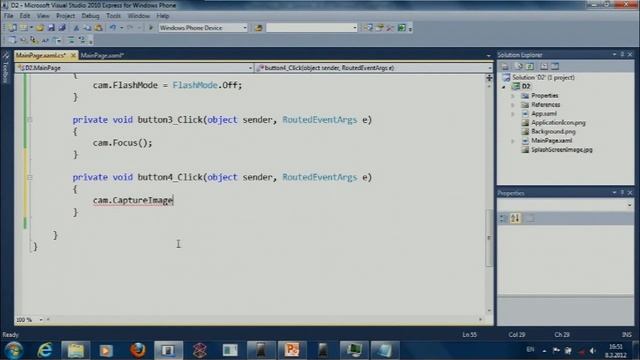This screenshot has height=360, width=640.
Task: Open the Help menu
Action: [162, 16]
